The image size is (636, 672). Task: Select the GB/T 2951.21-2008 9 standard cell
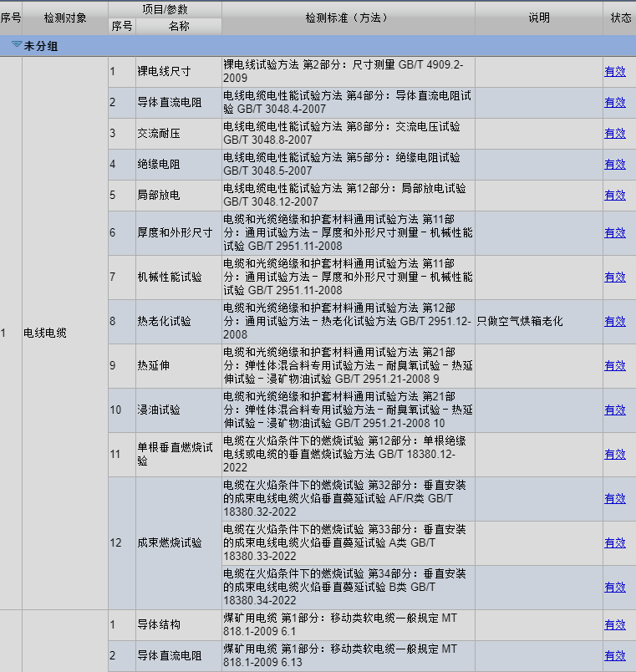tap(348, 365)
